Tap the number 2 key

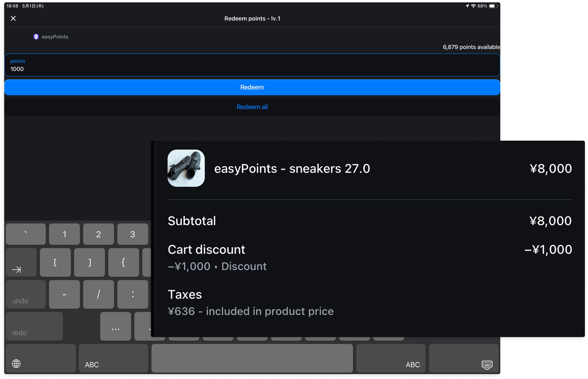[x=98, y=234]
